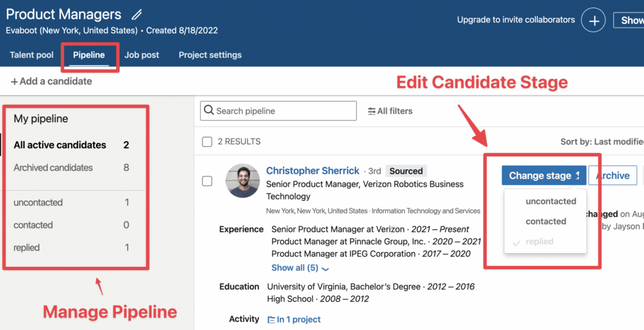Click Christopher Sherrick's profile photo
644x330 pixels.
(x=243, y=181)
